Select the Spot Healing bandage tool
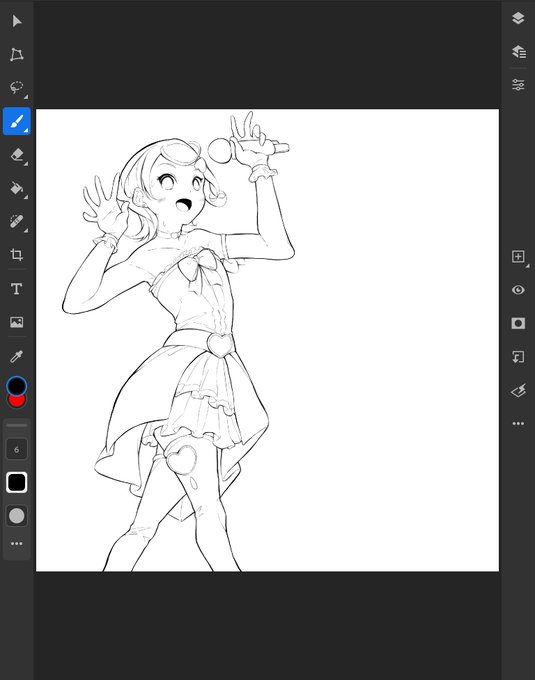Screen dimensions: 535x680 pos(16,222)
